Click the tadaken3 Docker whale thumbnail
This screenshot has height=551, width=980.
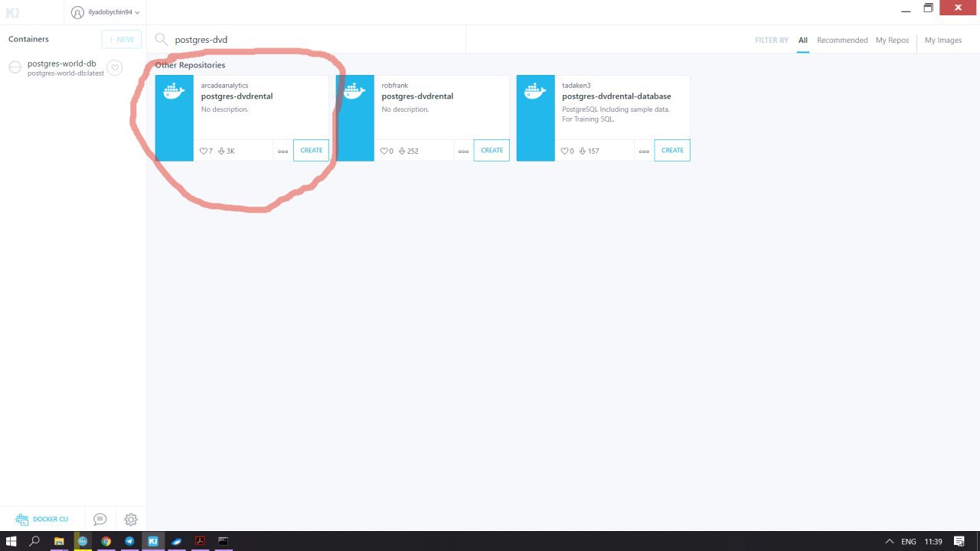536,118
